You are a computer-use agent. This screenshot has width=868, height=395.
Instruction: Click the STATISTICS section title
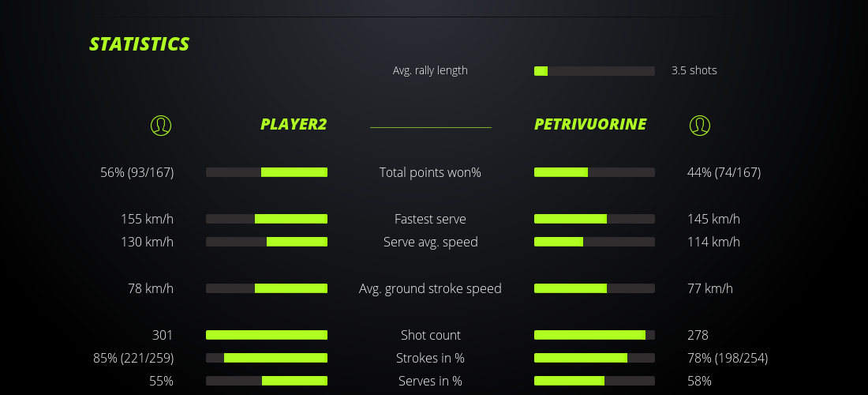point(140,44)
